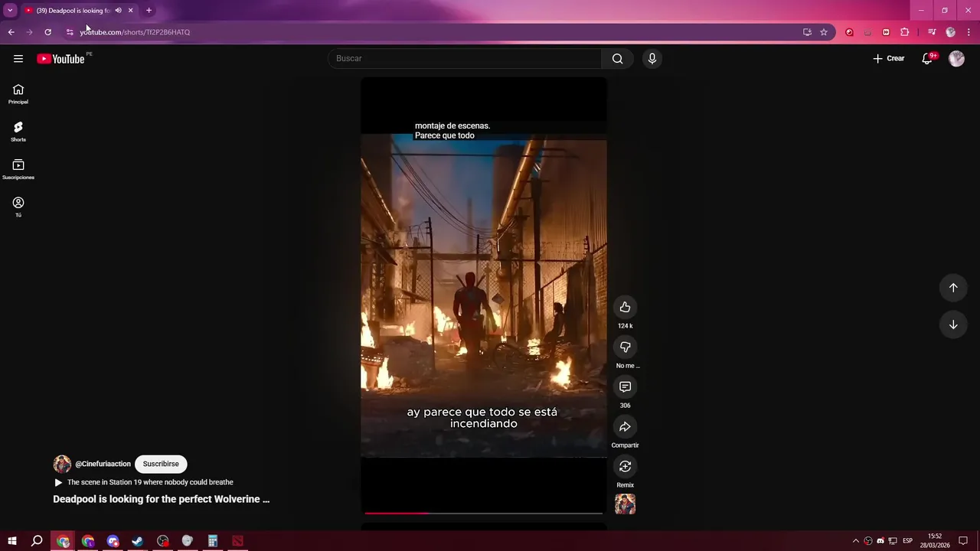Start voice search with microphone icon

click(652, 59)
